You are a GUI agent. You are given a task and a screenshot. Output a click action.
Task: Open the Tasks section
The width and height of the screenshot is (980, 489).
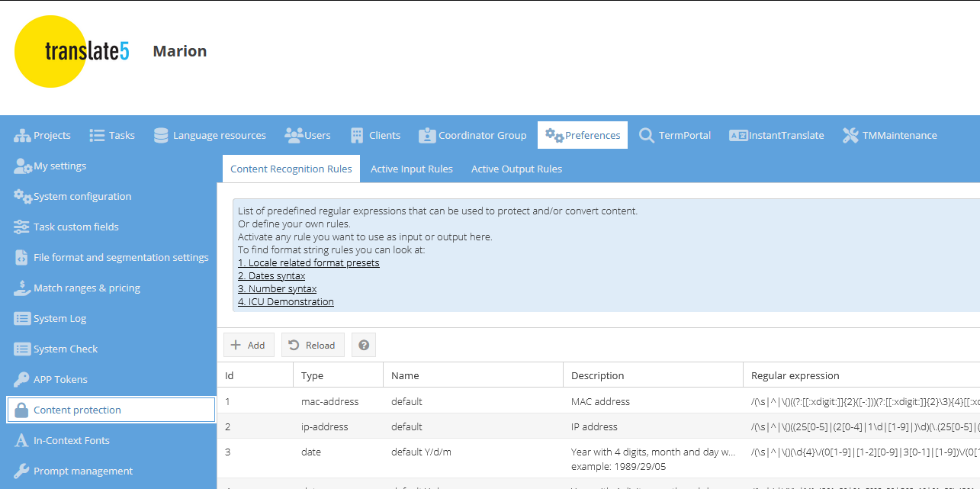112,135
